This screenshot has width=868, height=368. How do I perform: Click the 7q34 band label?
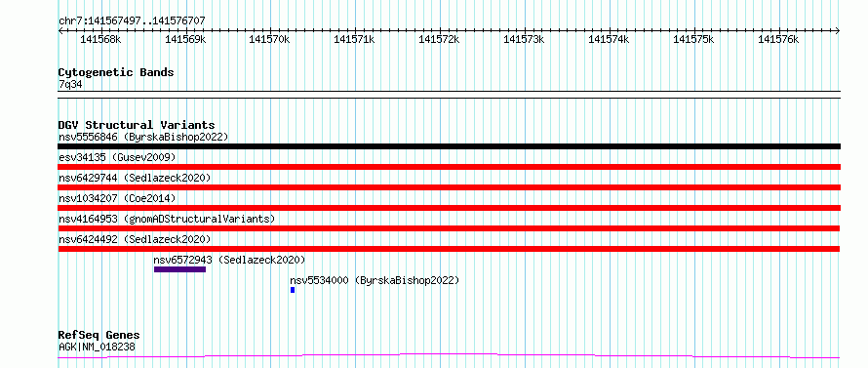71,85
